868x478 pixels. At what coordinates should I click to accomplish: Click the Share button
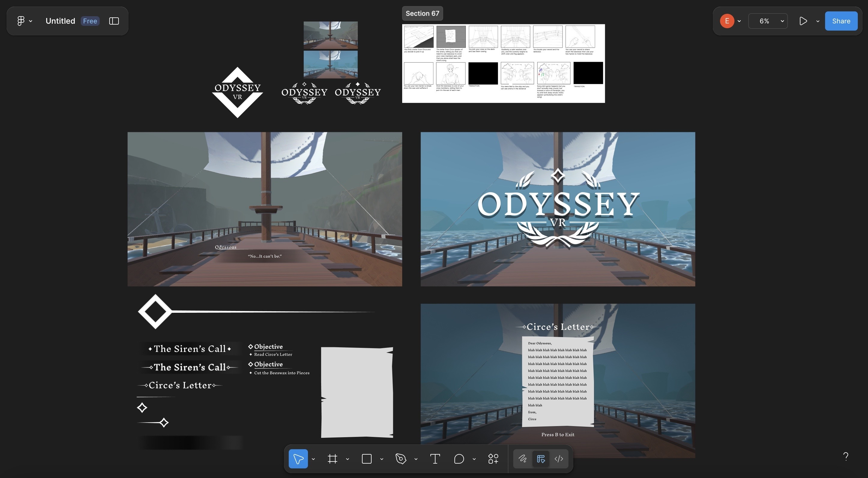click(841, 21)
